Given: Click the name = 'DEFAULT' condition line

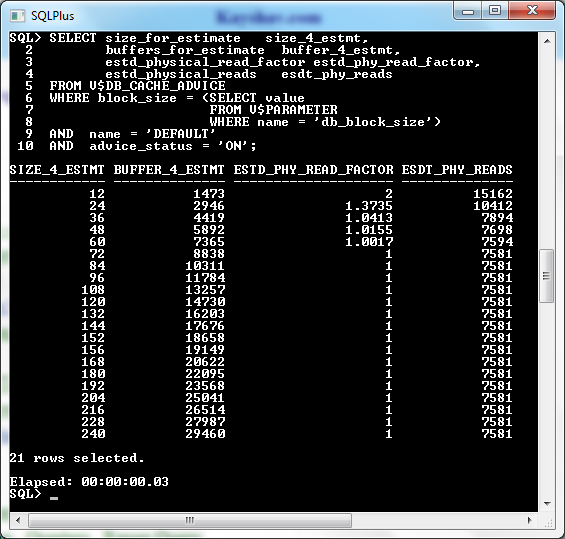Looking at the screenshot, I should [x=132, y=134].
